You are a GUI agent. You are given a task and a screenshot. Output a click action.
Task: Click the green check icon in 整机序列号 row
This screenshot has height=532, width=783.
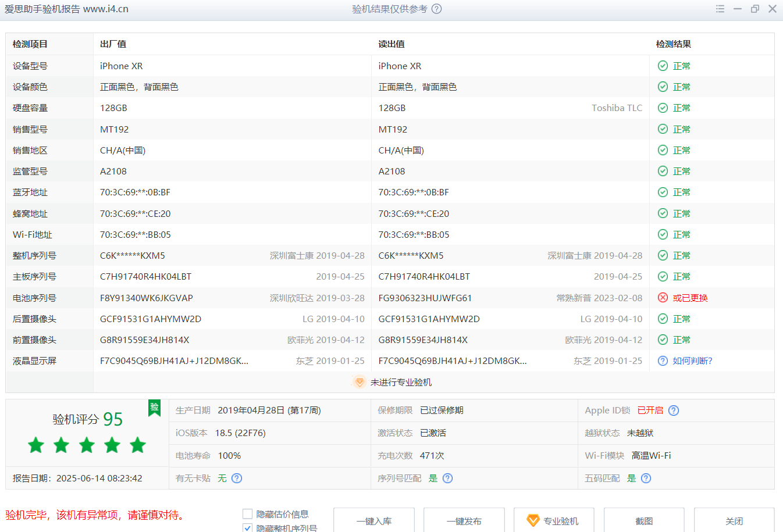[663, 255]
